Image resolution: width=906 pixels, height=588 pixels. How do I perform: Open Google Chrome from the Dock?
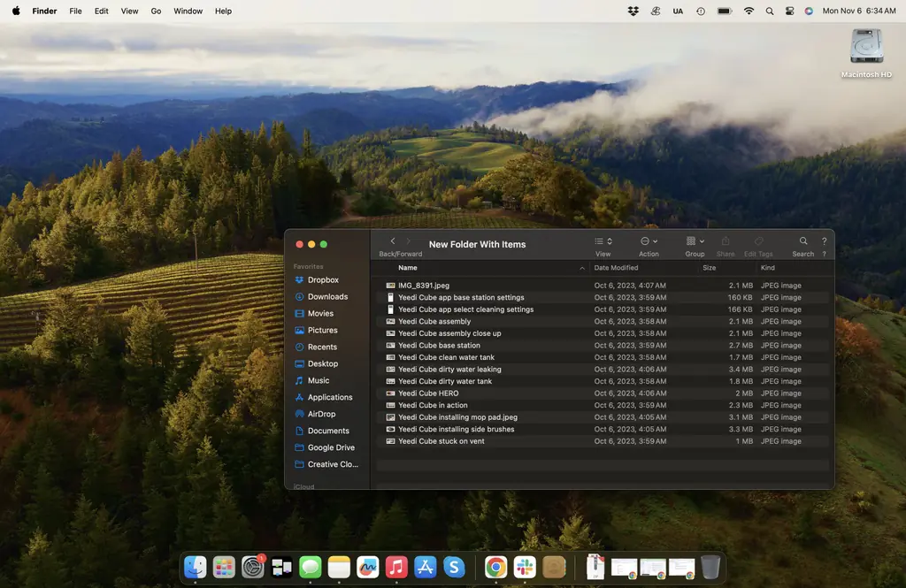(x=496, y=567)
